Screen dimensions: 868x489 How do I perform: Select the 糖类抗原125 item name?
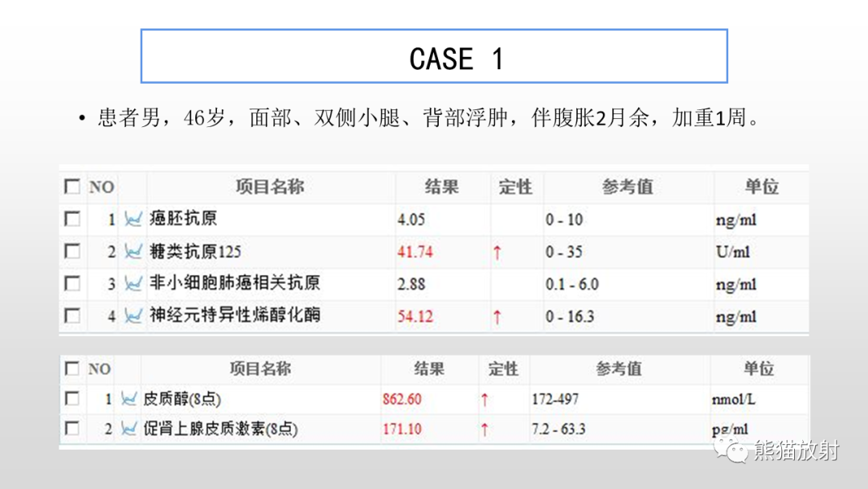(x=195, y=252)
